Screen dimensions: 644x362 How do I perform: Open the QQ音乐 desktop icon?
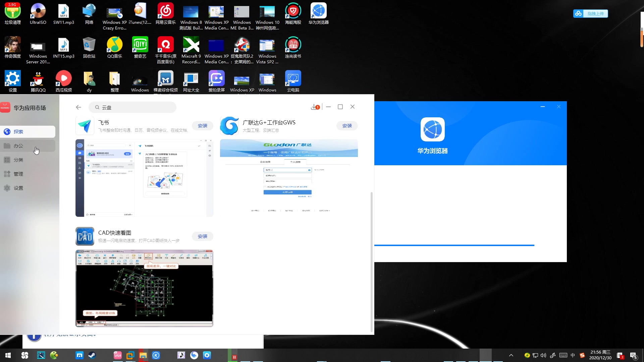[115, 48]
